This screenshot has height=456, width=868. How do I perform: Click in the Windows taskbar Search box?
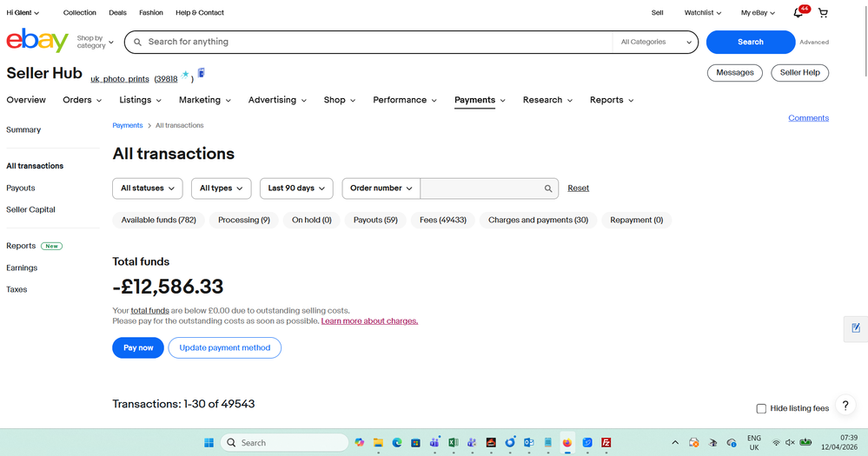pos(284,443)
